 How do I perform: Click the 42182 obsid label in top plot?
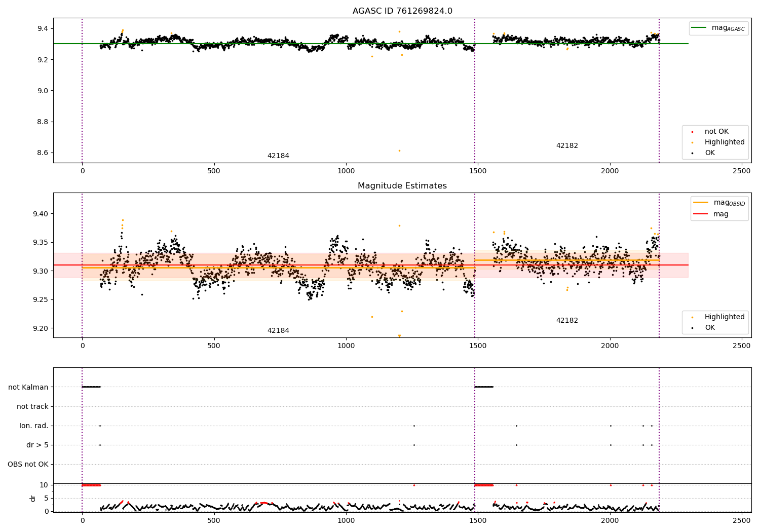coord(567,146)
